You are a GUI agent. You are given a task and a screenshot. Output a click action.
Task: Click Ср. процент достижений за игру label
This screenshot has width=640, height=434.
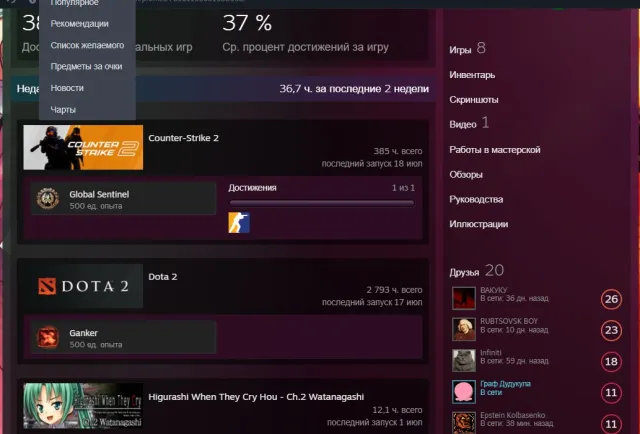coord(305,47)
